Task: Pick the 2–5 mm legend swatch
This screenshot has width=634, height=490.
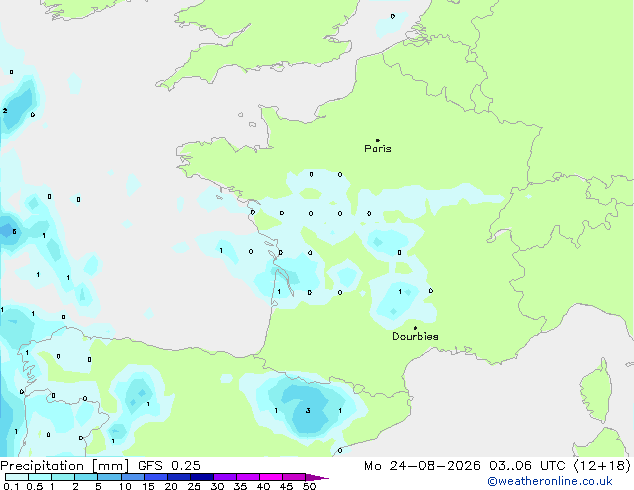Action: coord(86,477)
